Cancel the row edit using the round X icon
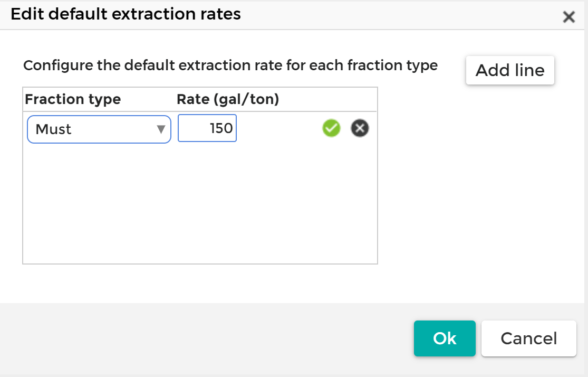Viewport: 588px width, 377px height. pyautogui.click(x=360, y=128)
